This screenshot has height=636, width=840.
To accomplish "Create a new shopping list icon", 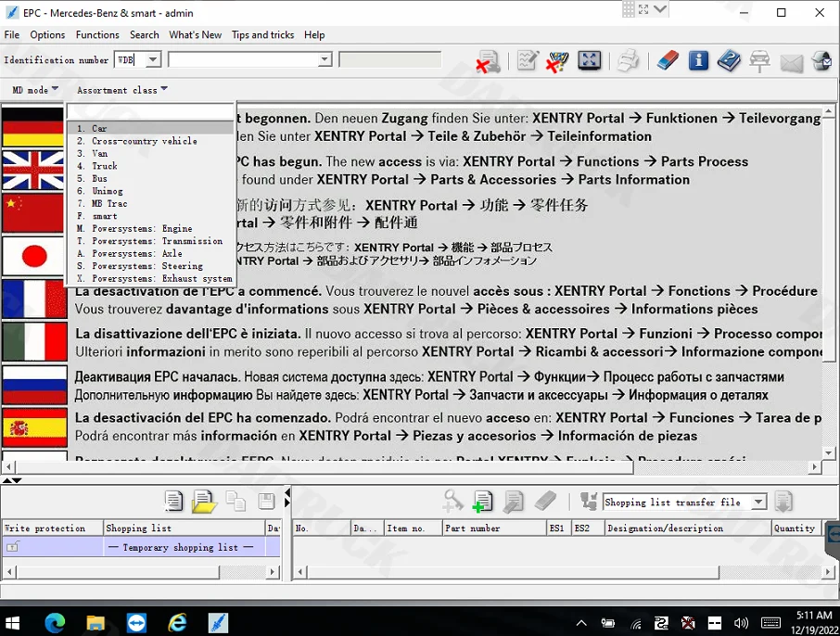I will click(173, 502).
